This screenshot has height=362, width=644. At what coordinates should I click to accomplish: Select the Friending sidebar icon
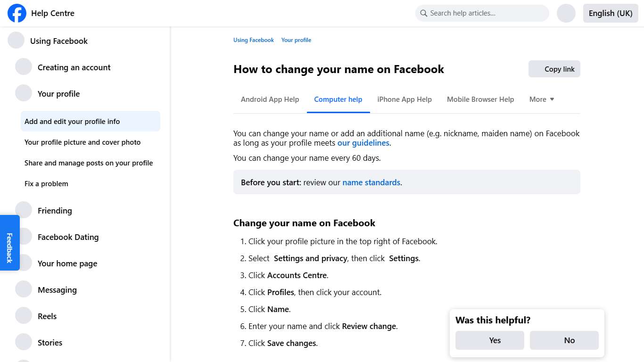pyautogui.click(x=24, y=210)
